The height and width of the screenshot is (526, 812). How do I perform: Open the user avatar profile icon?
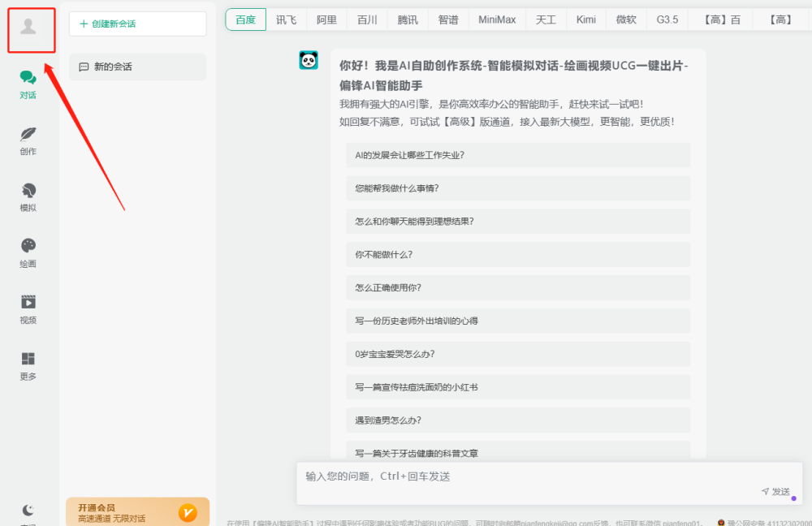(28, 27)
